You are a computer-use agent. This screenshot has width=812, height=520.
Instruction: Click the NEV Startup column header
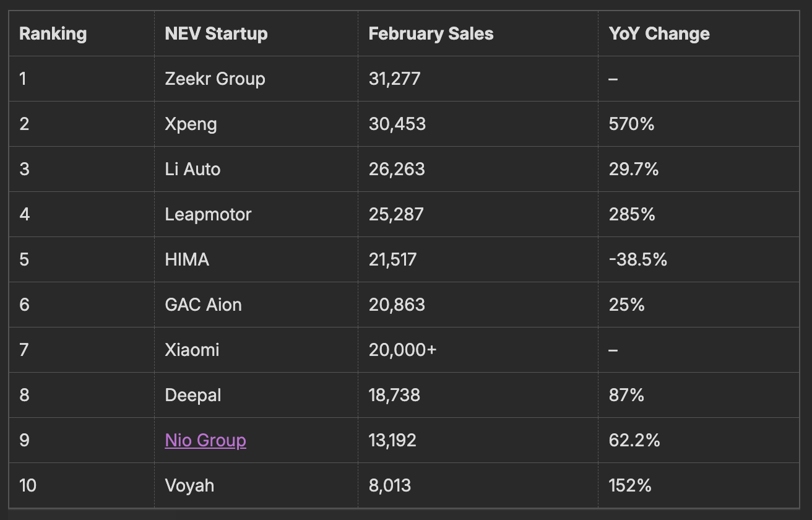(216, 33)
